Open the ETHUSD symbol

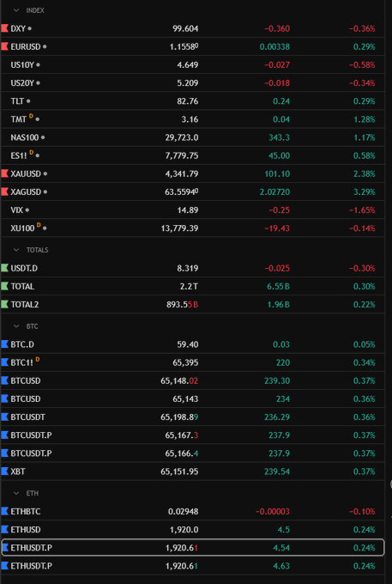pos(25,530)
